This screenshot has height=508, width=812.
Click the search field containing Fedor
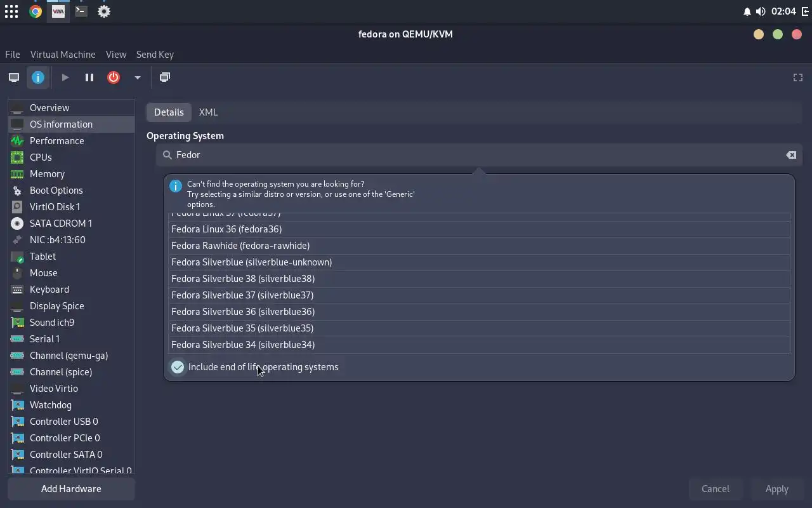[x=479, y=155]
